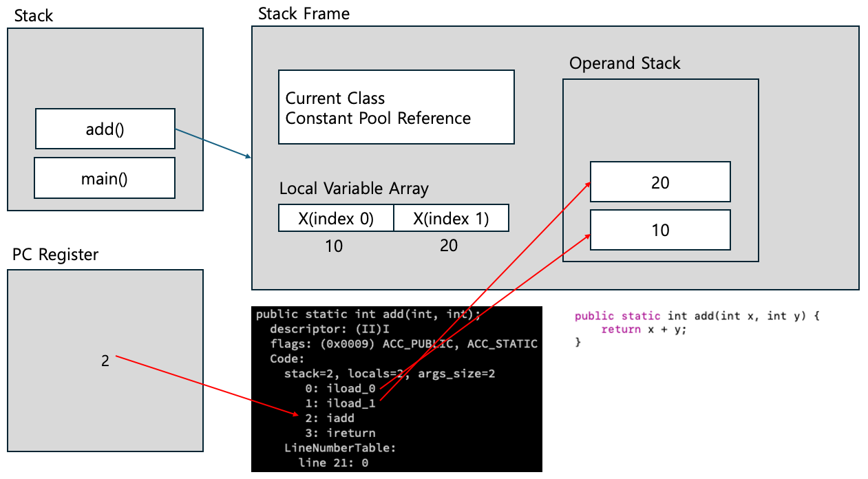
Task: Click the Code: line in bytecode
Action: point(287,359)
